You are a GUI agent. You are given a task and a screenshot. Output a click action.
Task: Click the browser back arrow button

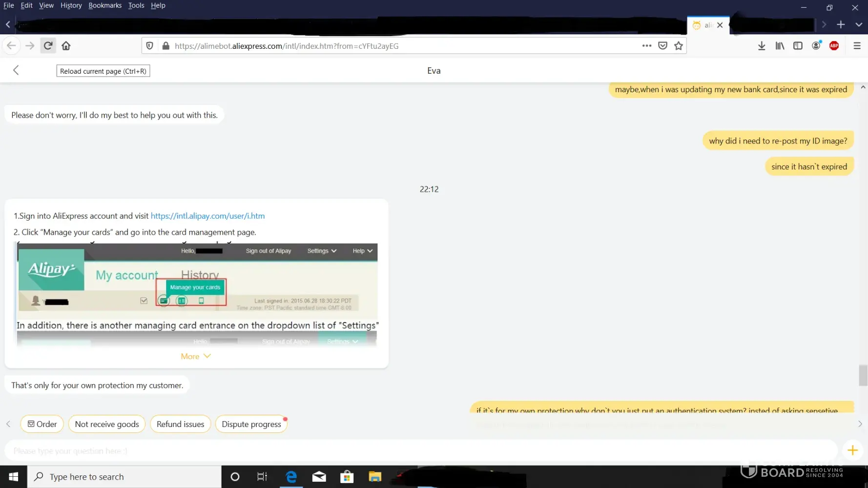tap(11, 46)
